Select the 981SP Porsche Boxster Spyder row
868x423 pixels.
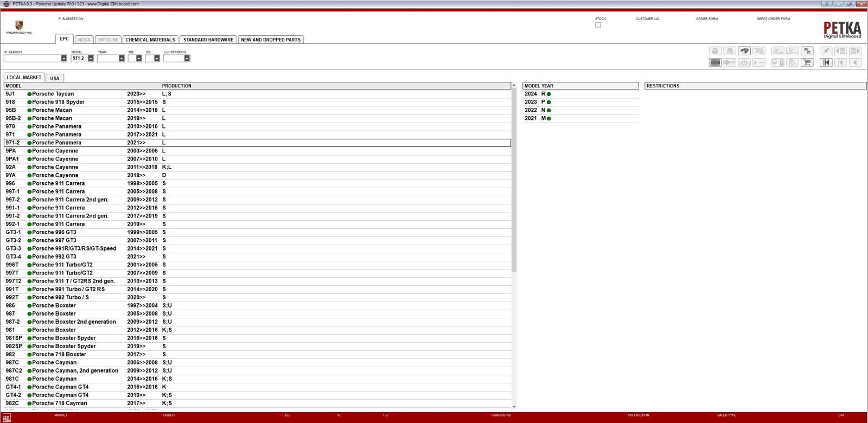[x=257, y=338]
